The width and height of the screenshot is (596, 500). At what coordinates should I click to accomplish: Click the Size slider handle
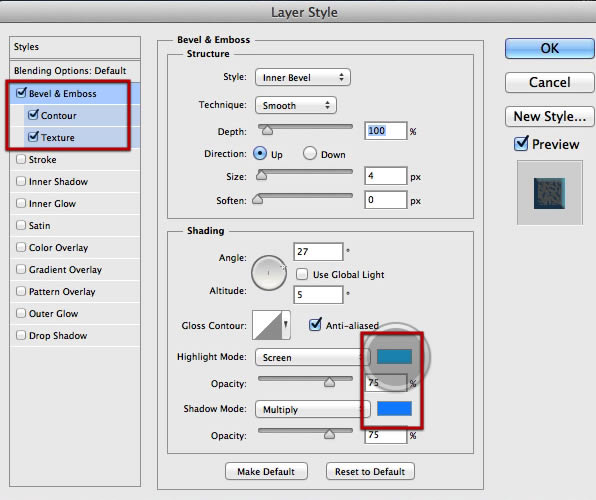(262, 175)
